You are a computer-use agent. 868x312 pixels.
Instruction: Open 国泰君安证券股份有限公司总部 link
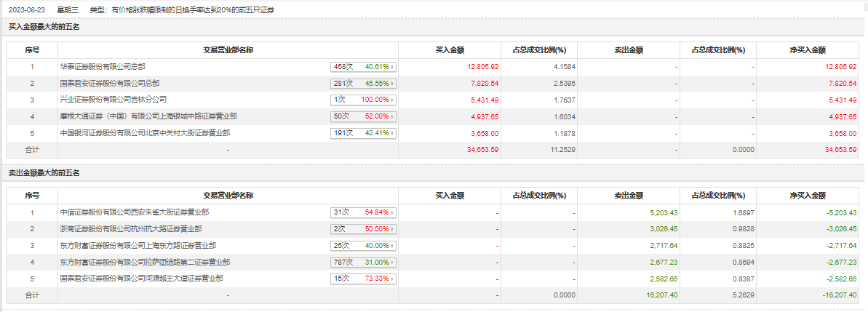(x=109, y=84)
